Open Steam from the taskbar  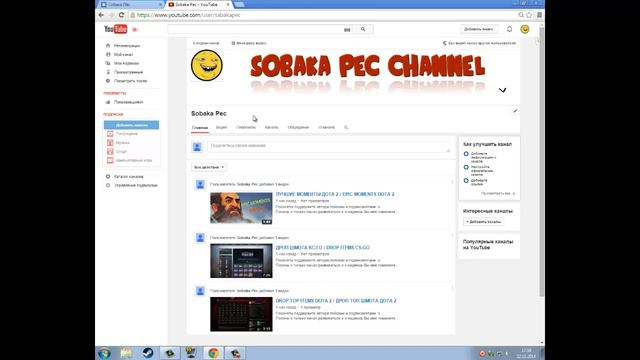148,353
